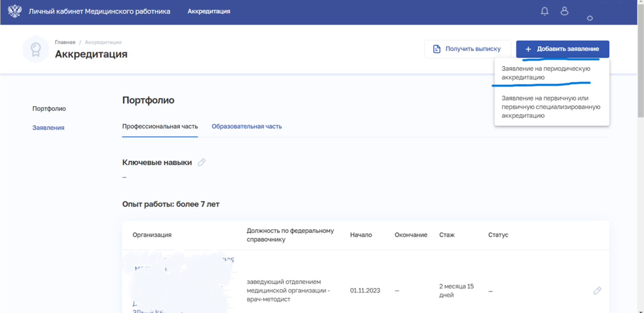Open Портфолио in the left sidebar
Screen dimensions: 644x313
tap(49, 109)
